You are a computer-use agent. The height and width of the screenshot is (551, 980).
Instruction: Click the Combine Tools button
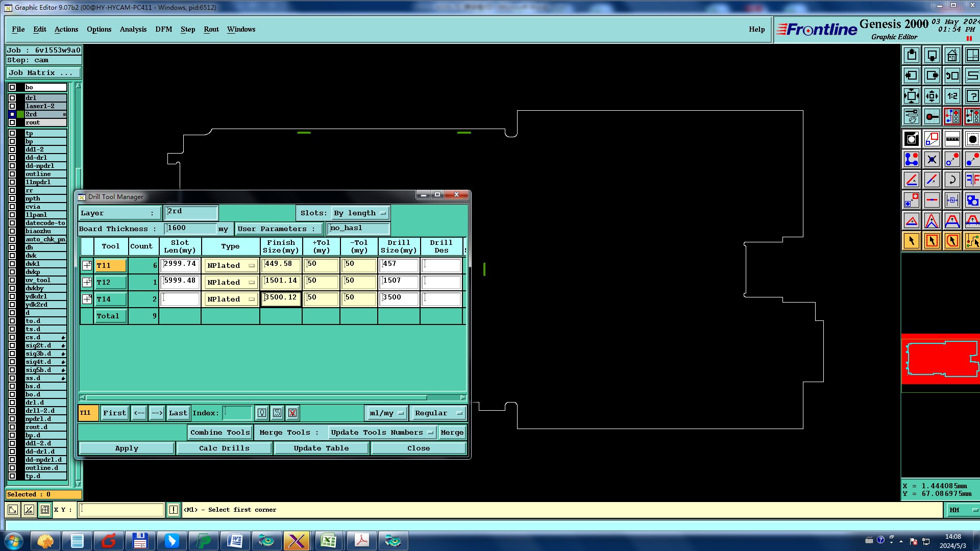coord(220,432)
